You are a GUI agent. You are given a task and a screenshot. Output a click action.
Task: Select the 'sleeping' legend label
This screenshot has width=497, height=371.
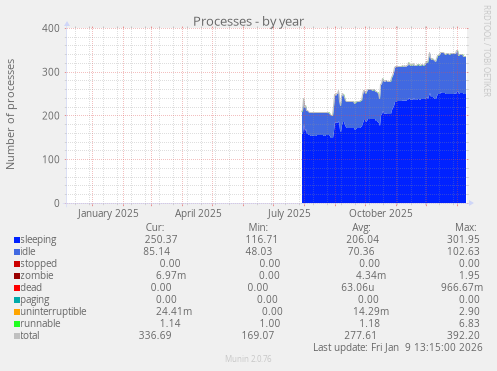[x=38, y=240]
